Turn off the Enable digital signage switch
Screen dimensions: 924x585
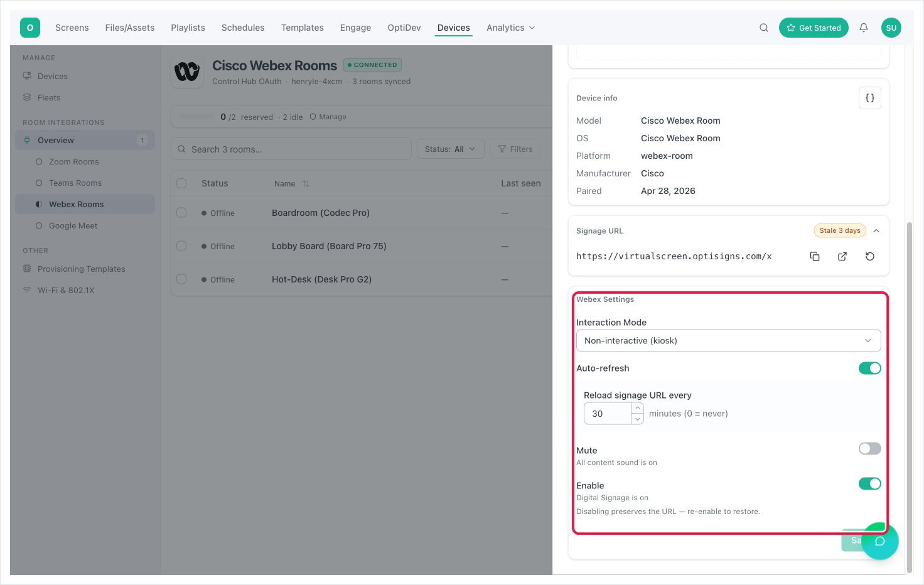click(870, 483)
